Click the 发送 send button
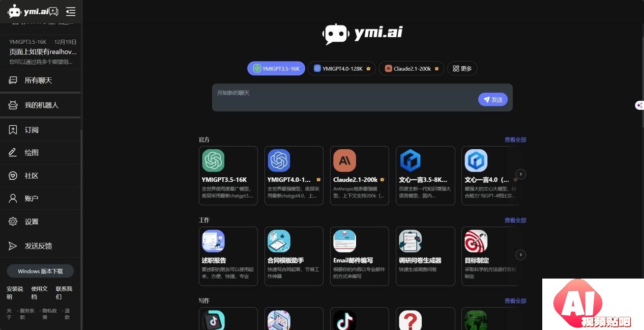The image size is (644, 330). 492,99
